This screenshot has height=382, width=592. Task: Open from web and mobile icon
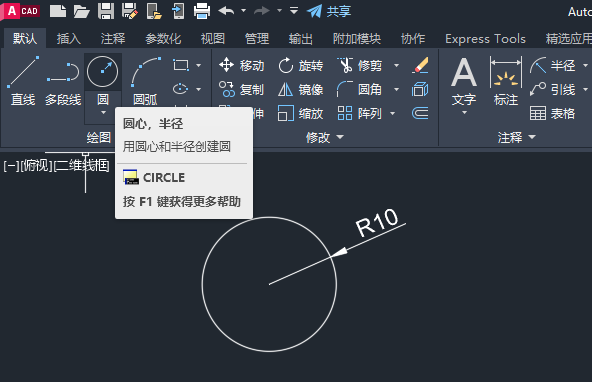click(154, 11)
